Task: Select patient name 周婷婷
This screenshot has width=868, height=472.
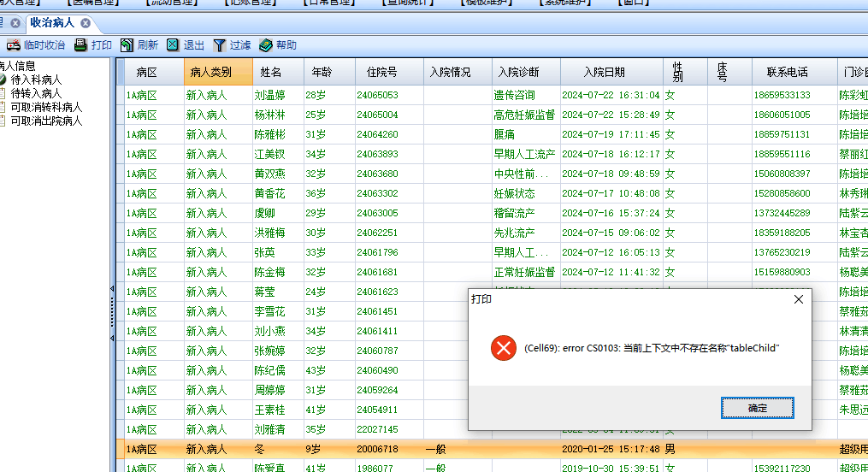Action: tap(269, 390)
